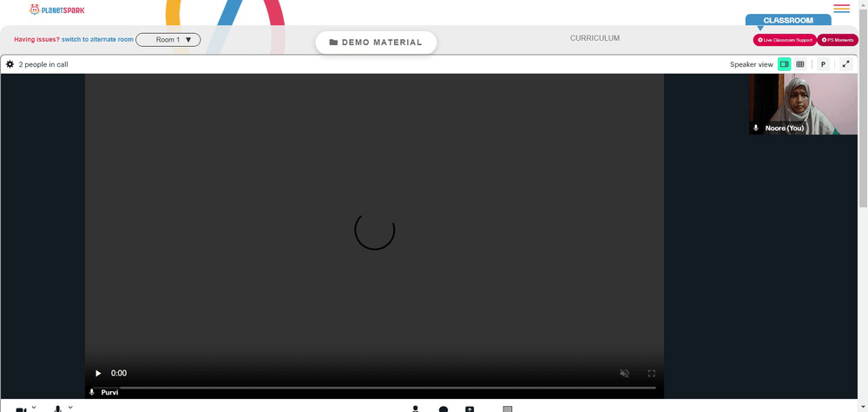Click the 'Having issues?' text
Screen dimensions: 868x412
click(x=37, y=40)
